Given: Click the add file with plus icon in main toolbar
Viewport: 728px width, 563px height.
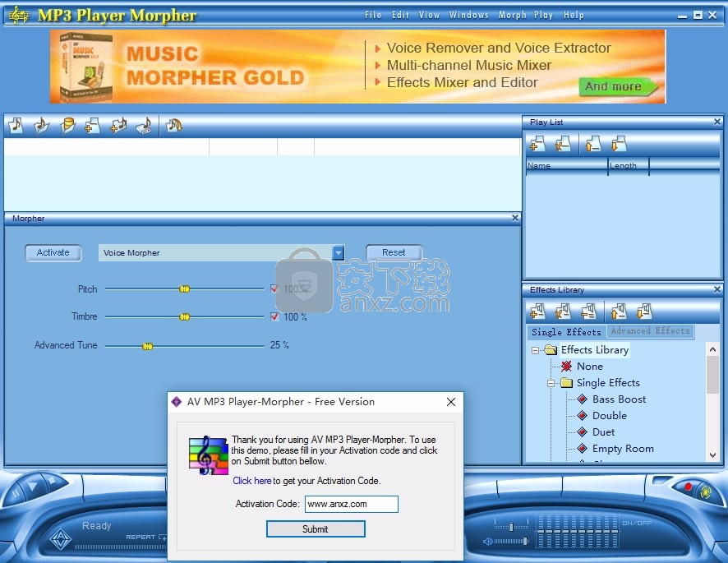Looking at the screenshot, I should 92,126.
